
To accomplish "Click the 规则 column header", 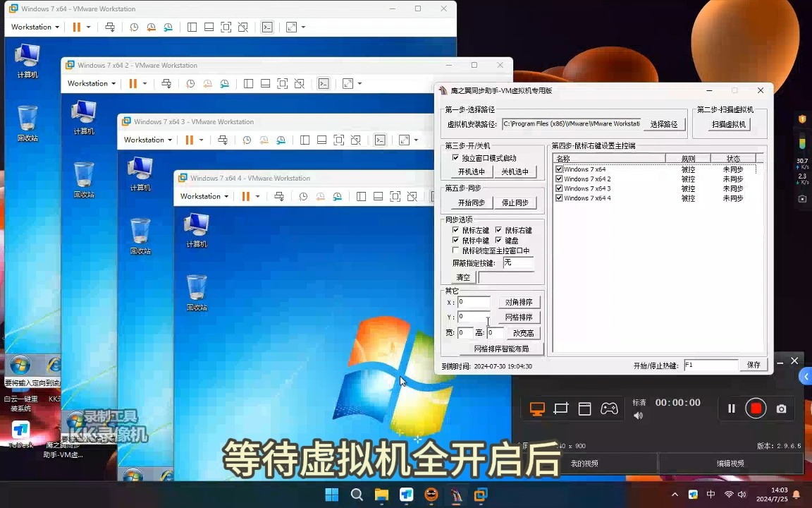I will tap(688, 159).
